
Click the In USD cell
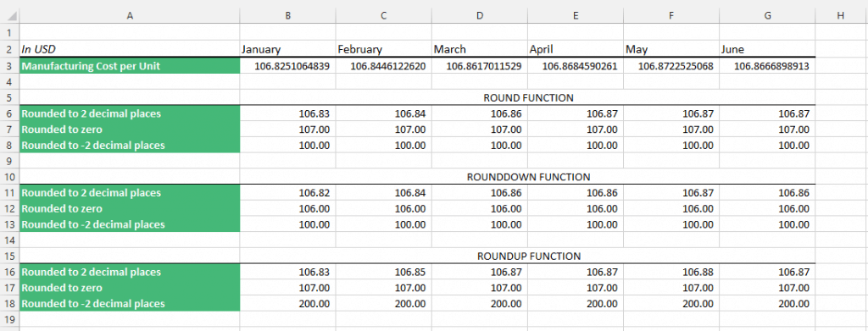pyautogui.click(x=130, y=49)
